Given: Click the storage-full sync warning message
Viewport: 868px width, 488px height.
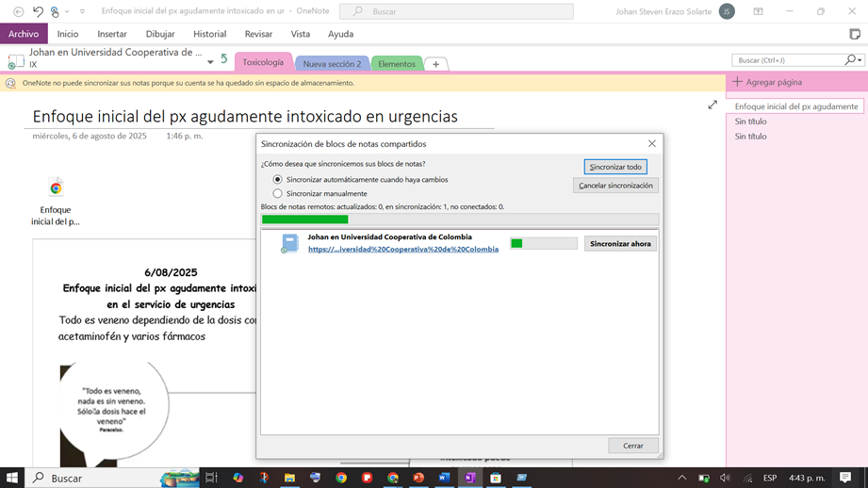Looking at the screenshot, I should coord(188,83).
